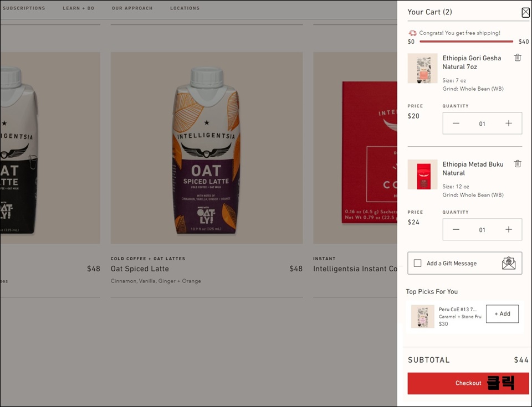Image resolution: width=532 pixels, height=407 pixels.
Task: Open the Ethiopia Metad Buku product thumbnail
Action: point(422,174)
